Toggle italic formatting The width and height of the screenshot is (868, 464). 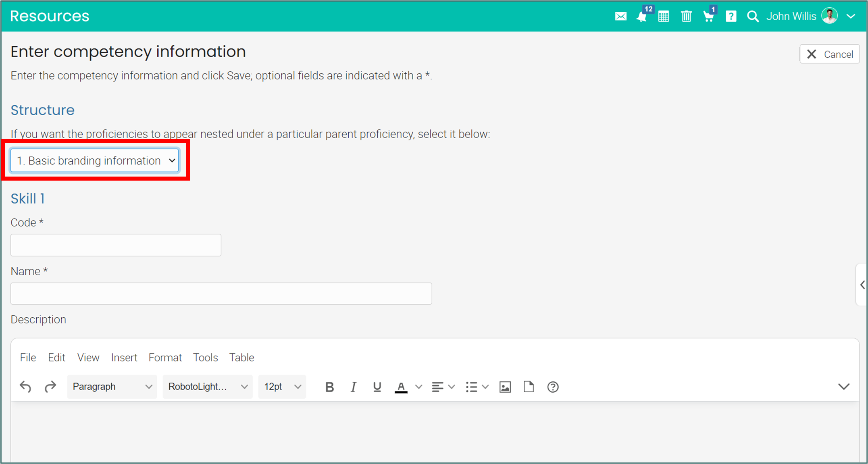coord(353,387)
